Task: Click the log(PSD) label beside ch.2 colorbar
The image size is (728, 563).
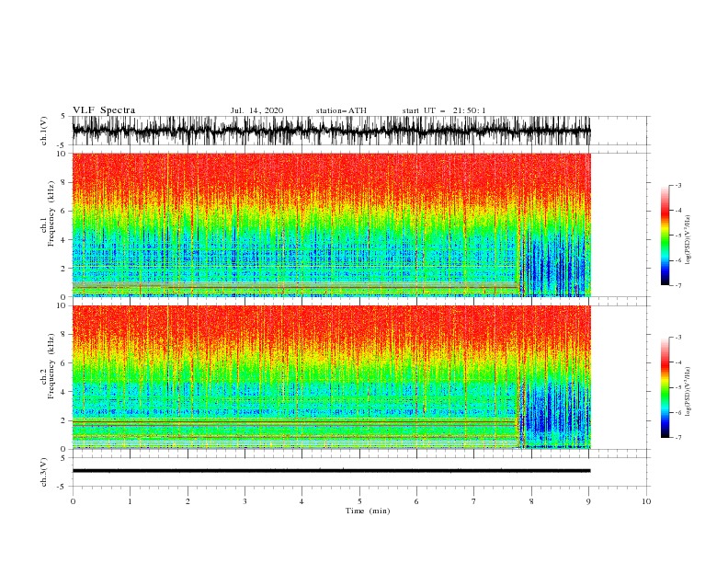Action: (688, 392)
